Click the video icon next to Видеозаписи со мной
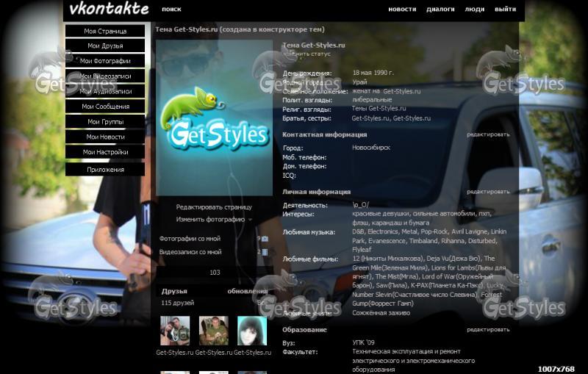588x374 pixels. 265,252
